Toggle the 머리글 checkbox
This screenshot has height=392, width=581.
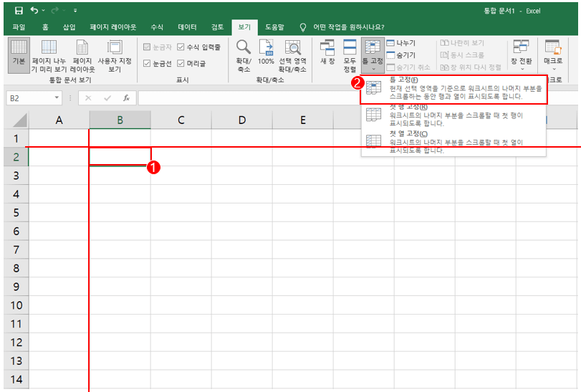181,63
